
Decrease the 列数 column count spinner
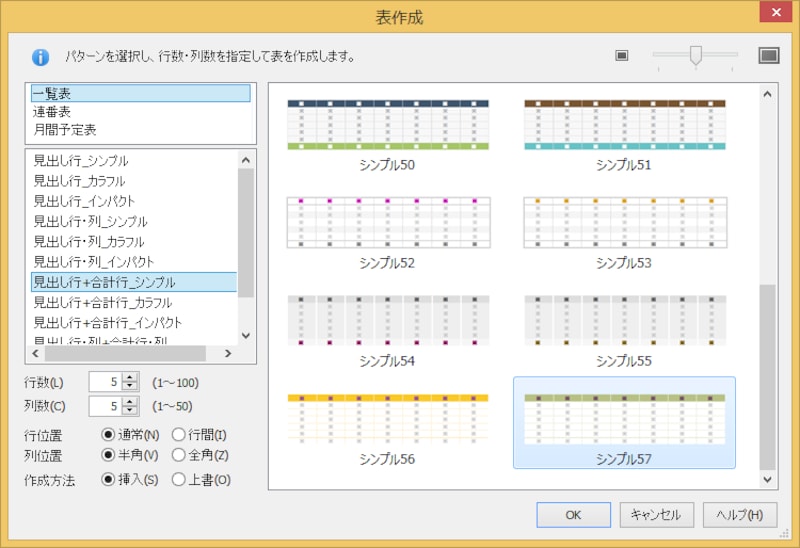(x=129, y=410)
